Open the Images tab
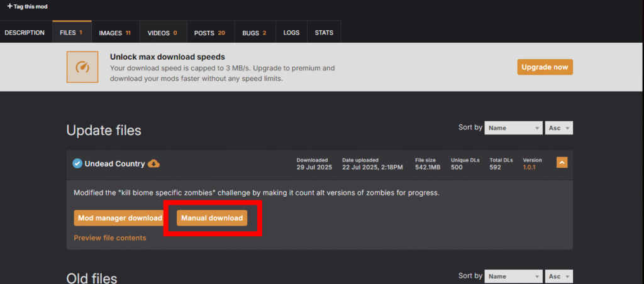 tap(115, 33)
